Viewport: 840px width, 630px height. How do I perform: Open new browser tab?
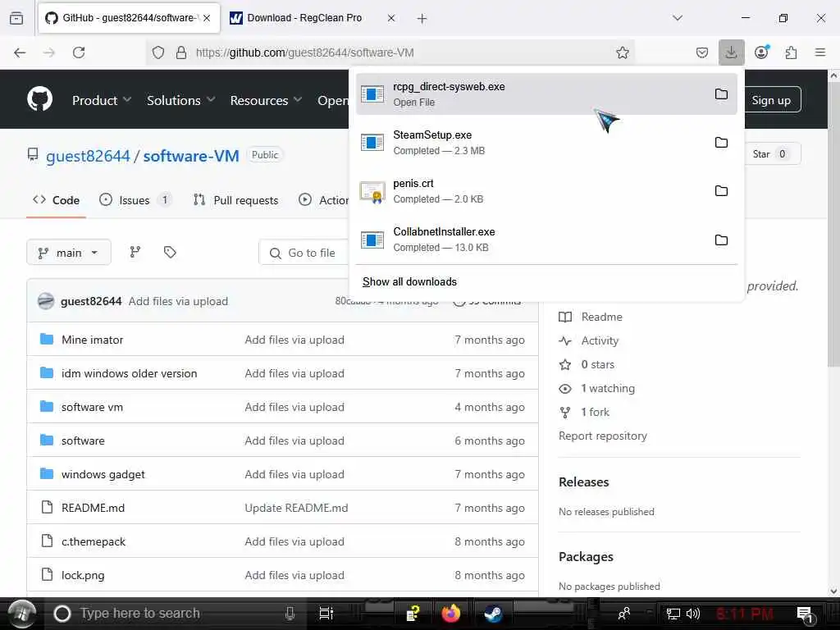click(x=422, y=19)
